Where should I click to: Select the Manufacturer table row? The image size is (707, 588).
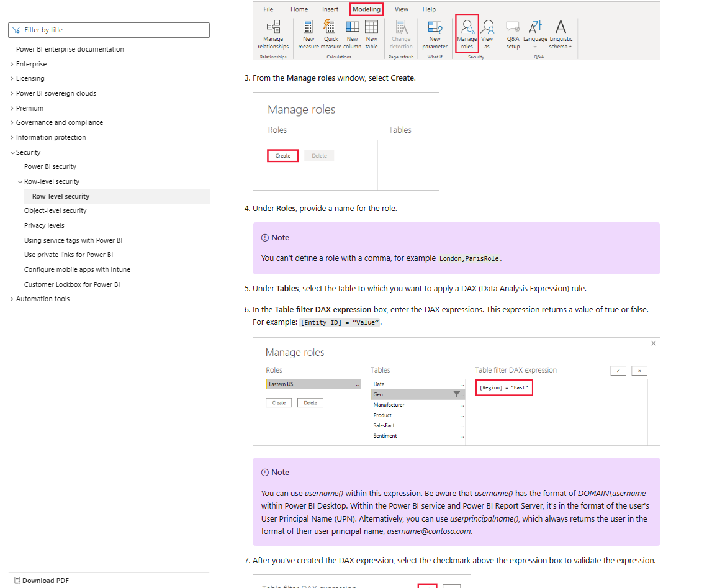point(418,405)
